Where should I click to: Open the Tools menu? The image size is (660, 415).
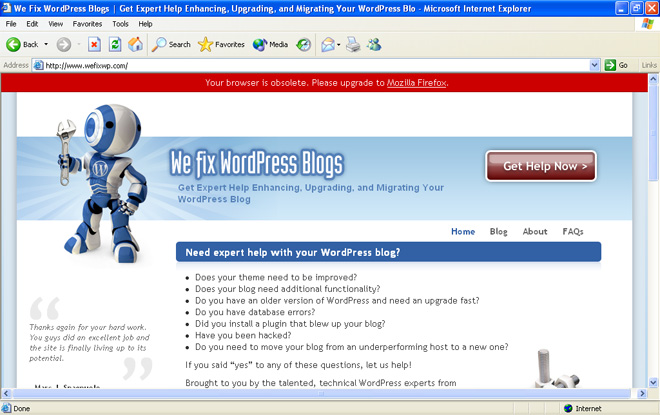pyautogui.click(x=120, y=24)
